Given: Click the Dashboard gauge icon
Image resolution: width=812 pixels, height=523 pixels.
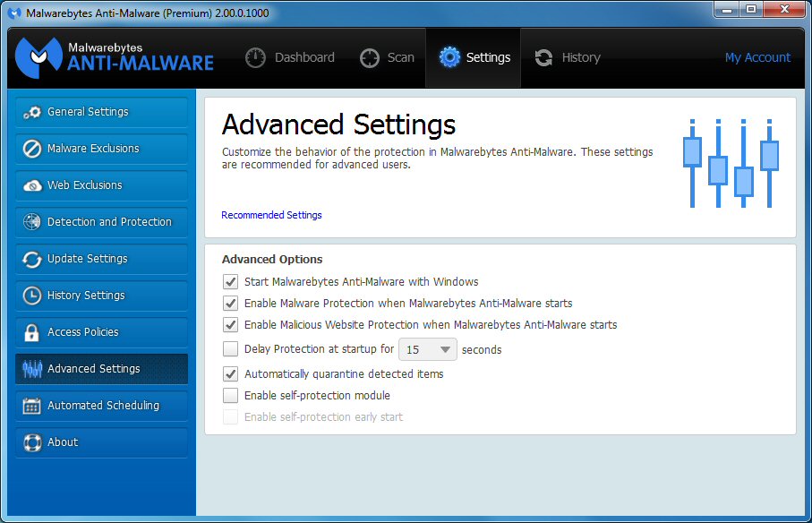Looking at the screenshot, I should click(x=255, y=57).
